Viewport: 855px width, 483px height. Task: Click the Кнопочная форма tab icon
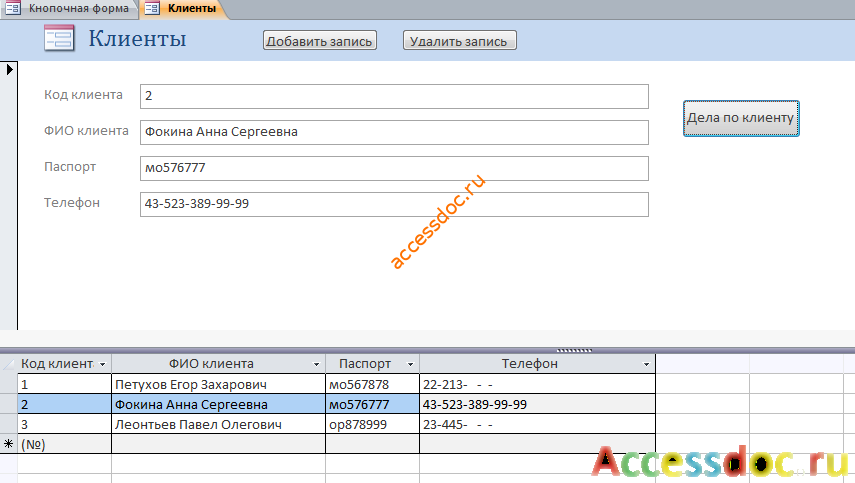[x=12, y=8]
